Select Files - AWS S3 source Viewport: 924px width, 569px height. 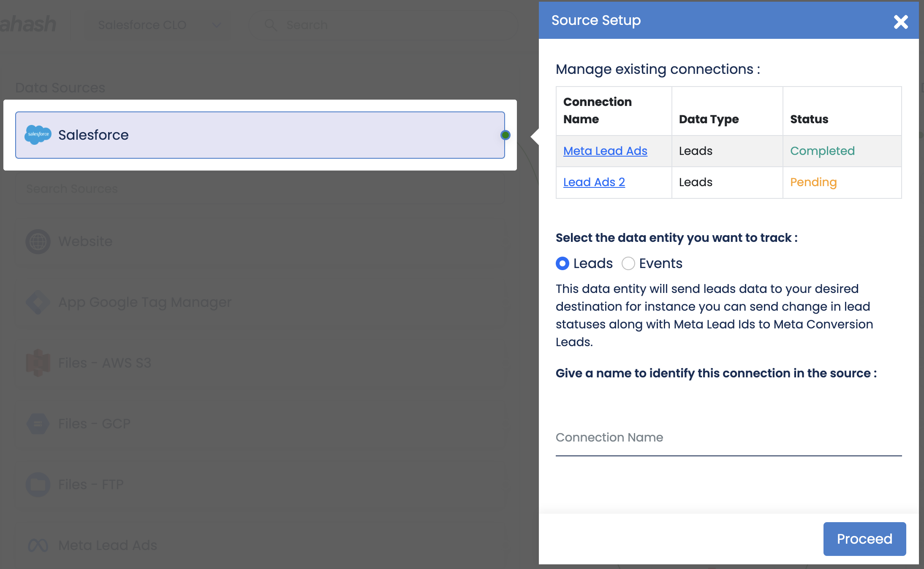pyautogui.click(x=260, y=363)
